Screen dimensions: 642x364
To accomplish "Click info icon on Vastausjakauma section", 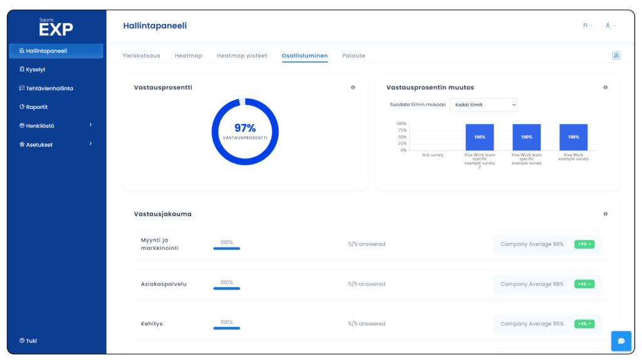I will 605,214.
